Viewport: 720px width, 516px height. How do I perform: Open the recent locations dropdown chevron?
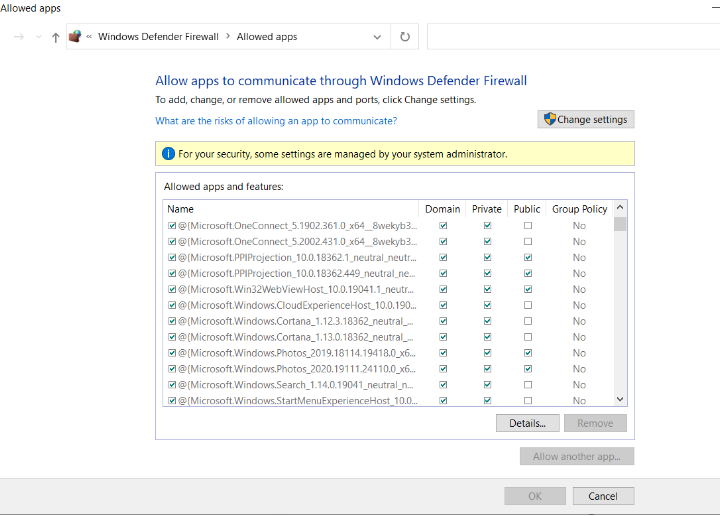39,37
